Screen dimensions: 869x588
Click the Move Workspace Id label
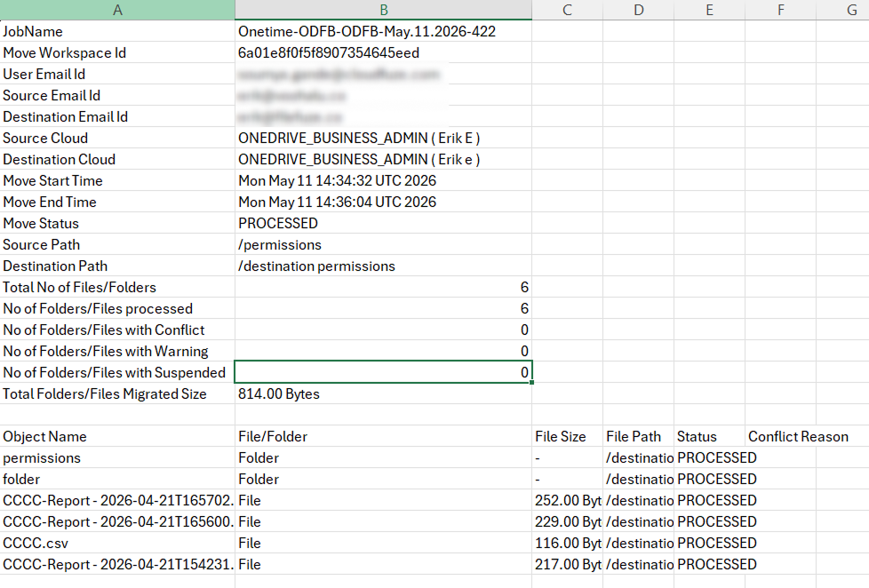(64, 52)
